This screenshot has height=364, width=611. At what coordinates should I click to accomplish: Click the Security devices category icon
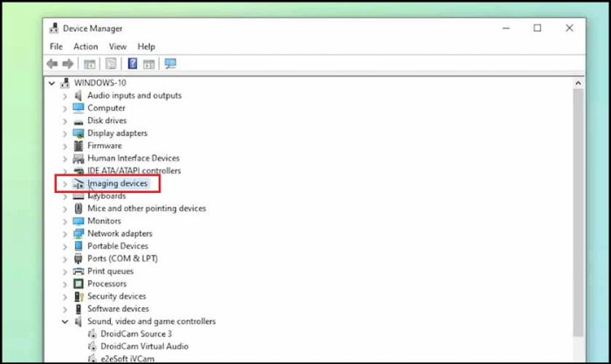coord(79,296)
